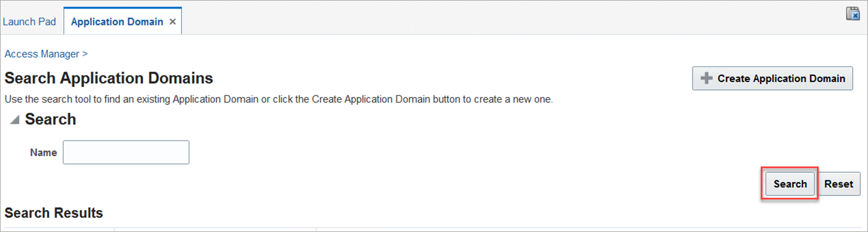The image size is (868, 232).
Task: Click the Search Application Domains heading
Action: [109, 78]
